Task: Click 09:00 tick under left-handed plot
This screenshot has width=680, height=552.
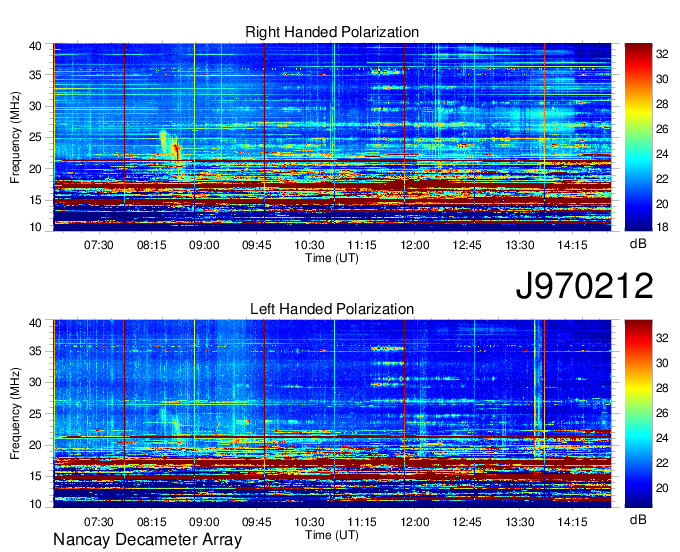Action: pos(204,522)
